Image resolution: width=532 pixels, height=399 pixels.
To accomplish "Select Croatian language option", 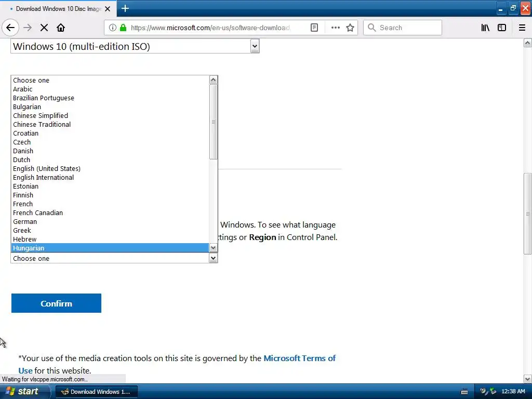I will click(x=111, y=133).
